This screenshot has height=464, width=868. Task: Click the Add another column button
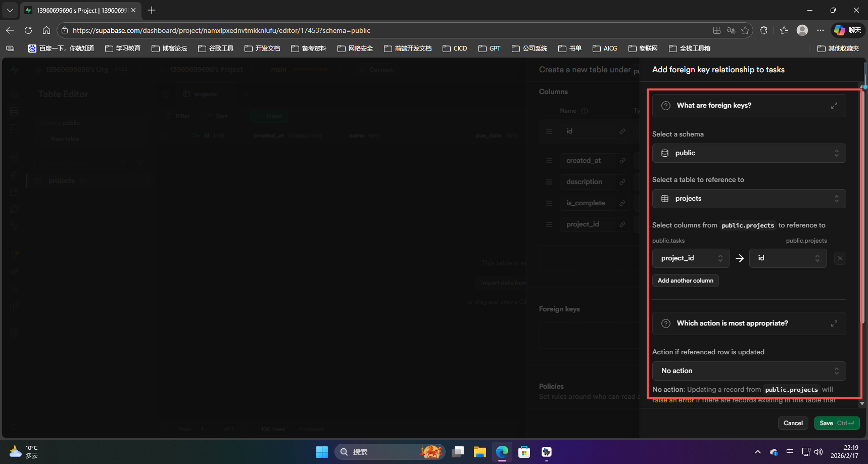685,281
